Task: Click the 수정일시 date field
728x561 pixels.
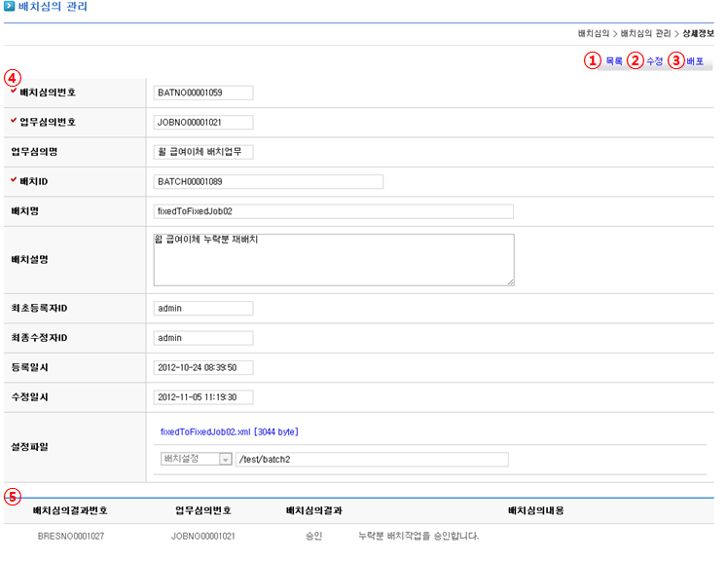Action: tap(203, 397)
